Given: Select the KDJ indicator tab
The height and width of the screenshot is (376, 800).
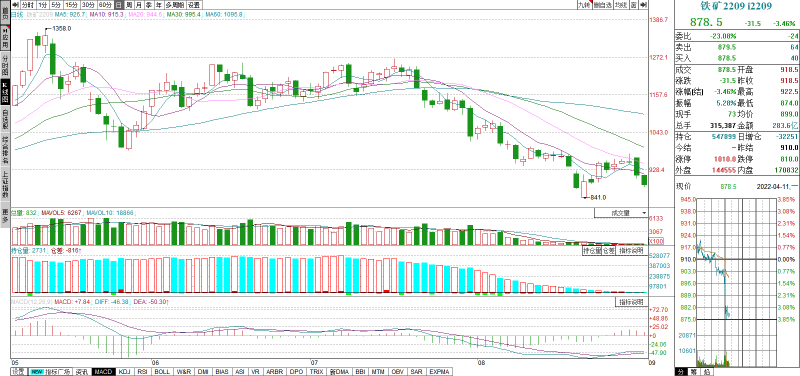Looking at the screenshot, I should point(124,371).
